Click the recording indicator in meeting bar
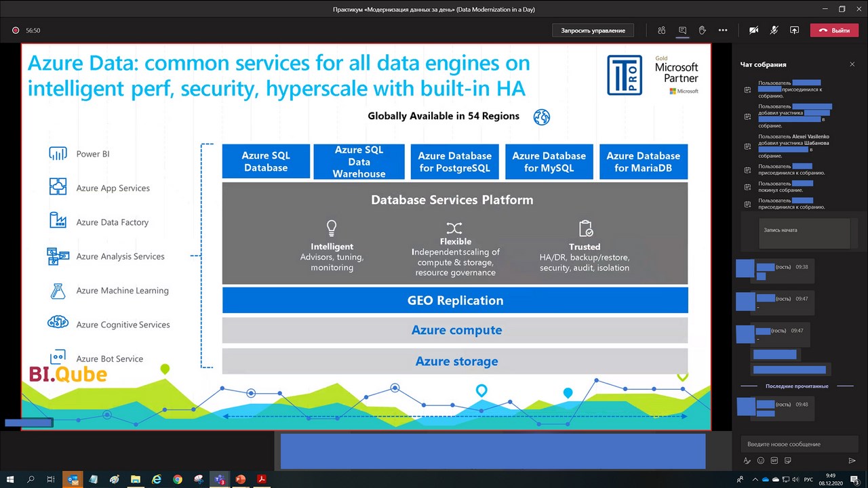Viewport: 868px width, 488px height. 15,30
